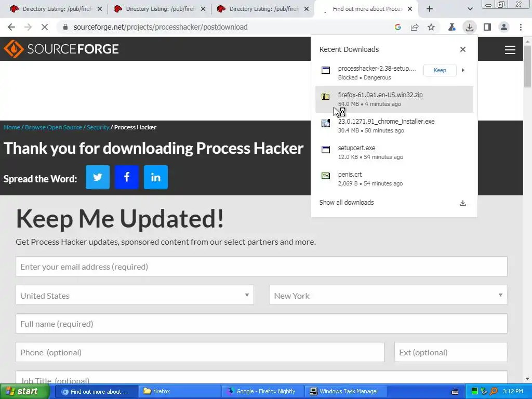Click the Google icon in the address bar
Viewport: 532px width, 399px height.
pyautogui.click(x=398, y=27)
